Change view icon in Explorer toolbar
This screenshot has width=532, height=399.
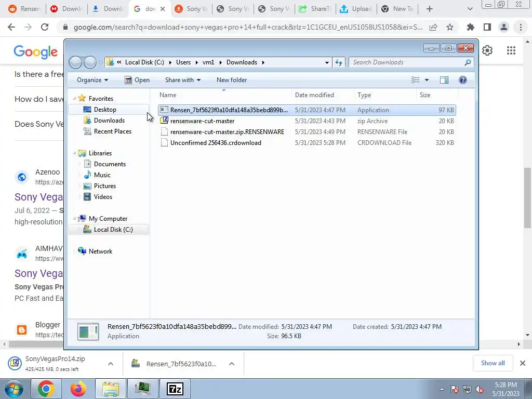416,80
